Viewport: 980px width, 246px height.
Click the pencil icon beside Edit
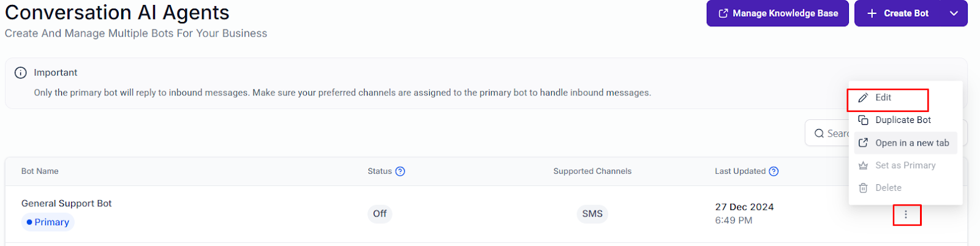[863, 98]
